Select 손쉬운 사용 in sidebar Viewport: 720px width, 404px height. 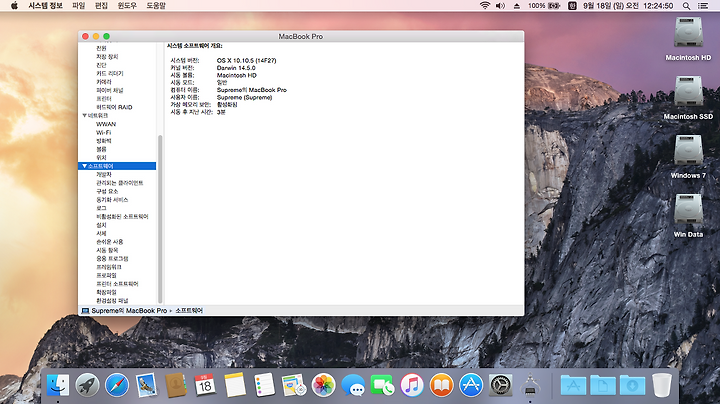point(109,241)
